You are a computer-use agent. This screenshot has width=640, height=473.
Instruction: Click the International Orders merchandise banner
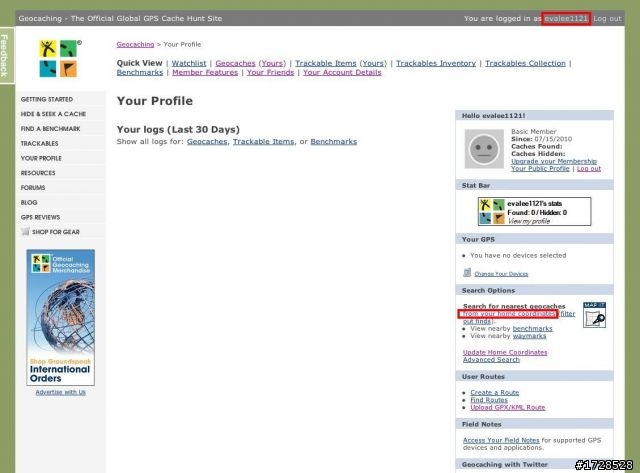pos(60,317)
